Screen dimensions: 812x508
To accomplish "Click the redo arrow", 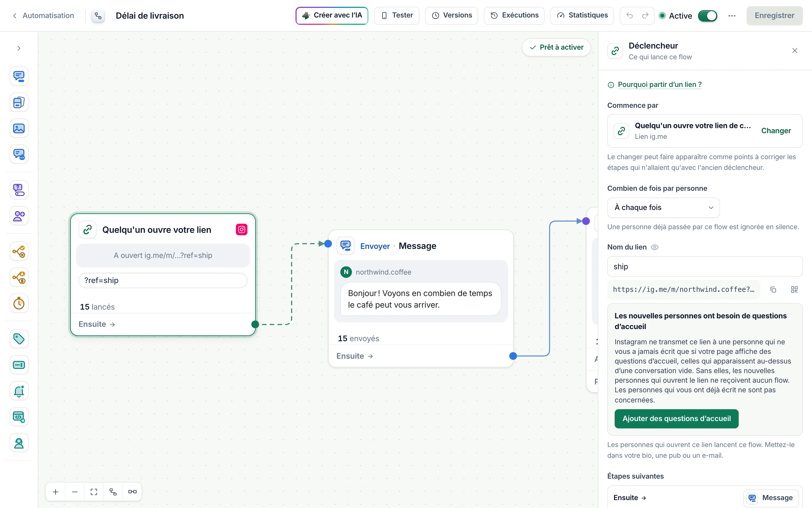I will (645, 16).
